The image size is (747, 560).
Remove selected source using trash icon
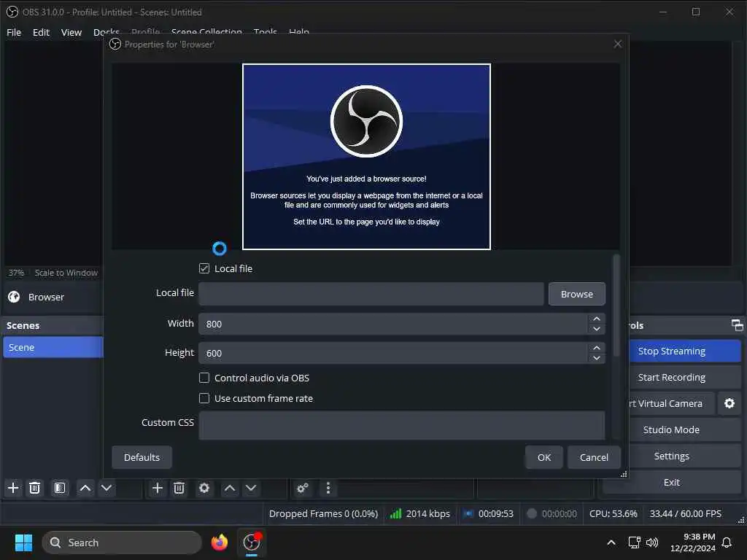coord(179,488)
